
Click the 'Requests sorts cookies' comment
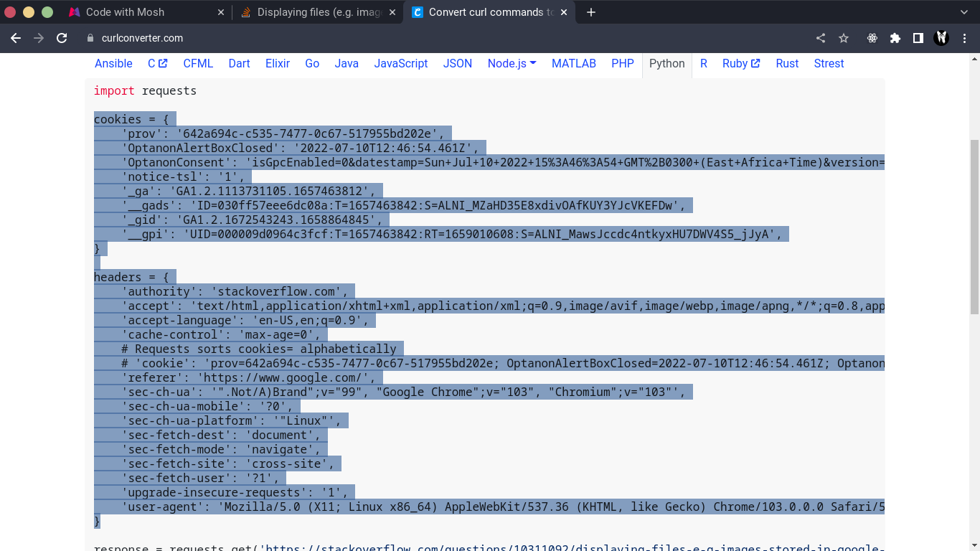click(x=259, y=349)
